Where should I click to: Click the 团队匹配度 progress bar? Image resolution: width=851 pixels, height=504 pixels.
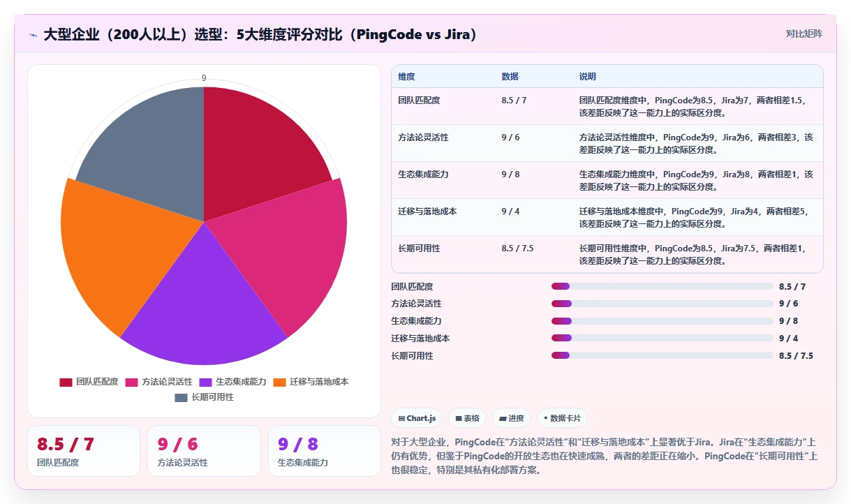(x=662, y=286)
